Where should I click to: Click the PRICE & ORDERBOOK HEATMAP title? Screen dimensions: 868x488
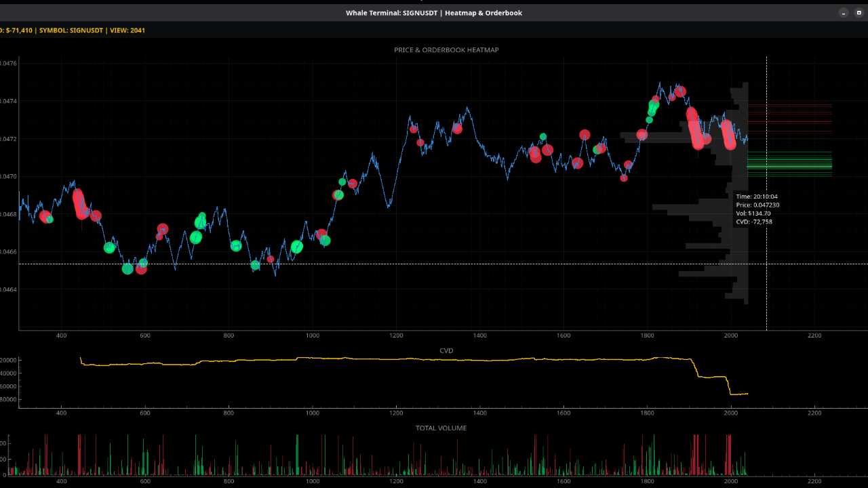coord(446,50)
